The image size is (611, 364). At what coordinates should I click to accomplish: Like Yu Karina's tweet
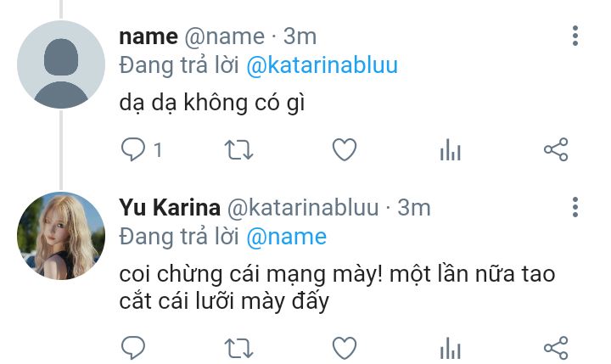pos(345,348)
